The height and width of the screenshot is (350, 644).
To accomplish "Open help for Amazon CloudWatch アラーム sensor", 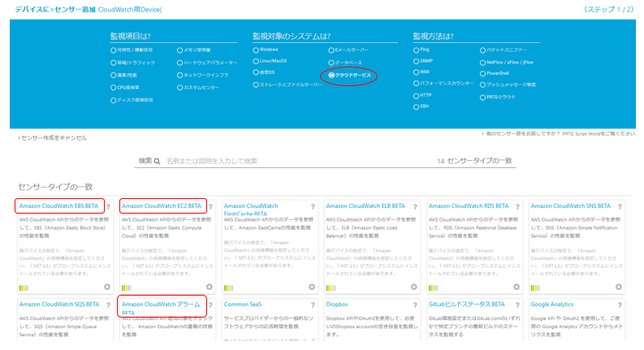I will coord(210,305).
